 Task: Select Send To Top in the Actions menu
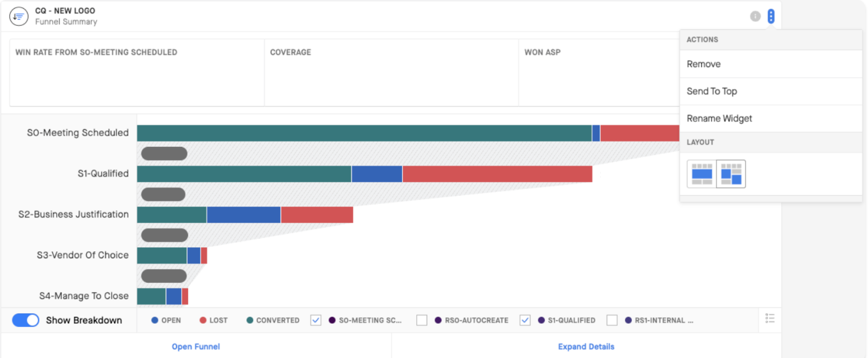tap(771, 91)
